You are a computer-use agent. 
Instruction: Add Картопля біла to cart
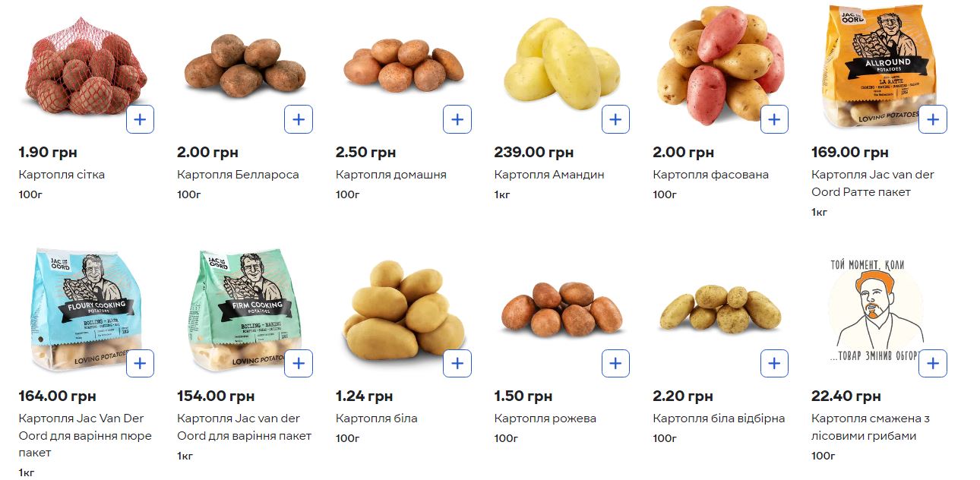pos(457,363)
